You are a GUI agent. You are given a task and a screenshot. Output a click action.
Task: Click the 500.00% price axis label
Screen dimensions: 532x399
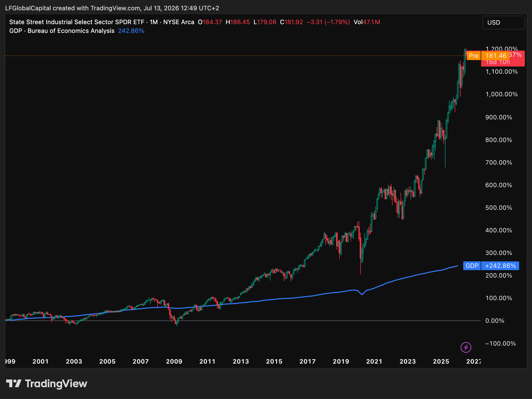pos(499,208)
